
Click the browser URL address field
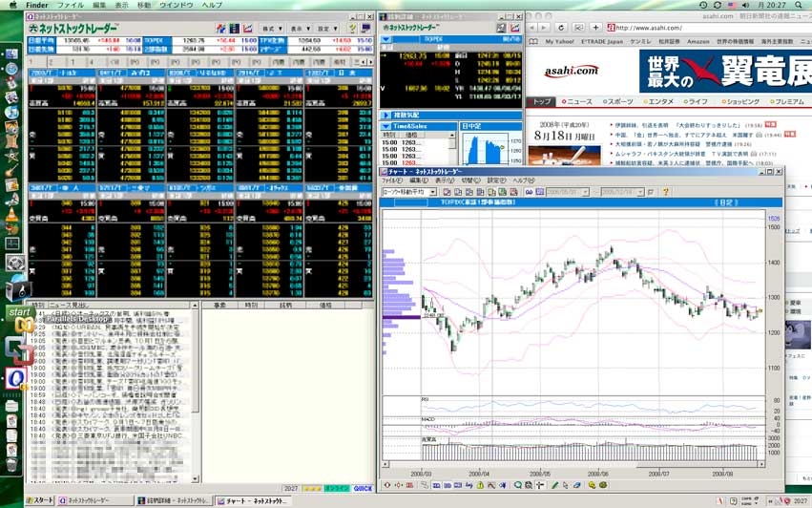click(710, 28)
